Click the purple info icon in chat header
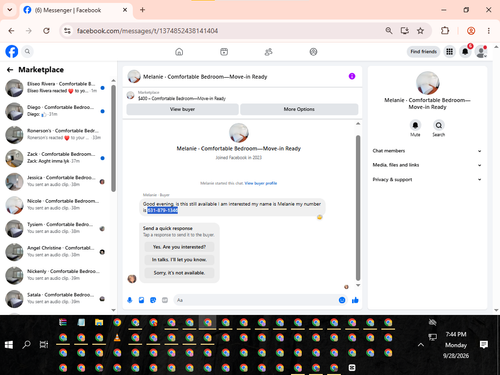Viewport: 500px width, 375px height. [352, 76]
